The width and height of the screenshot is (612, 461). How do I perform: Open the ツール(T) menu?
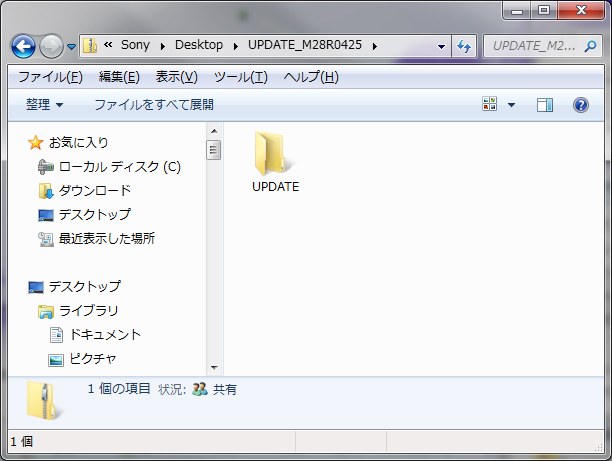pyautogui.click(x=240, y=77)
